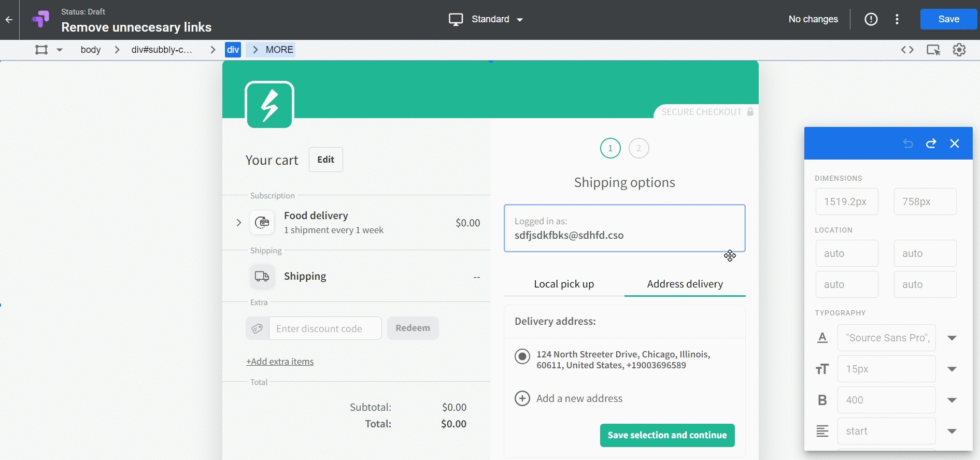Screen dimensions: 980x460
Task: Click the Shipping options heading
Action: click(624, 182)
